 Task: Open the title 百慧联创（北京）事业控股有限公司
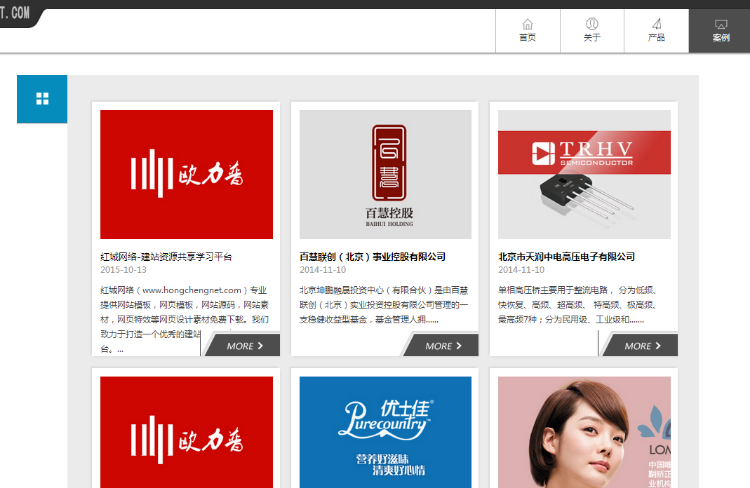373,257
